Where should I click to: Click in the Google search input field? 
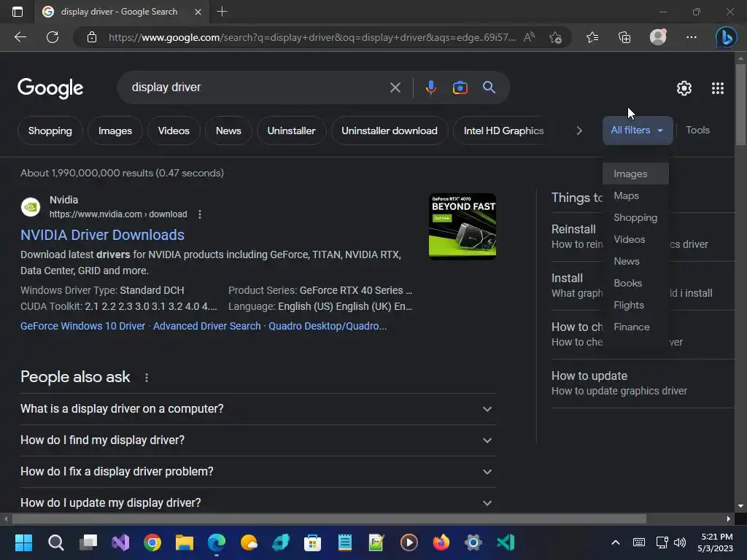pyautogui.click(x=258, y=87)
